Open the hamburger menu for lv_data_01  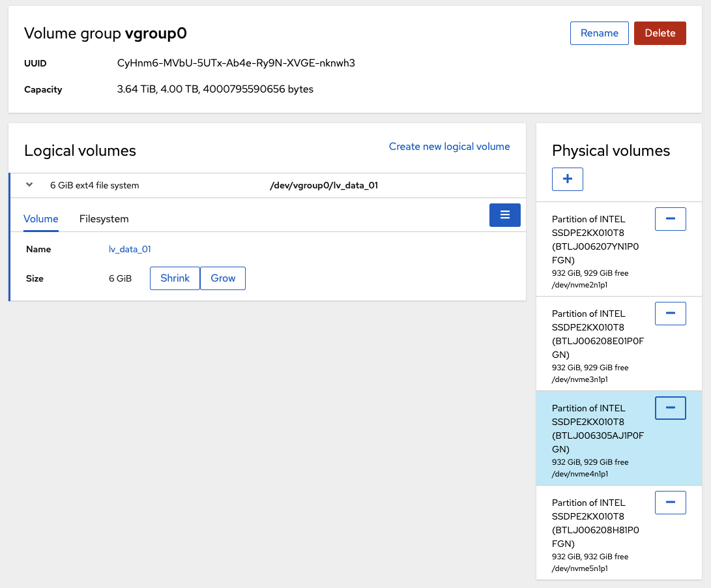504,215
